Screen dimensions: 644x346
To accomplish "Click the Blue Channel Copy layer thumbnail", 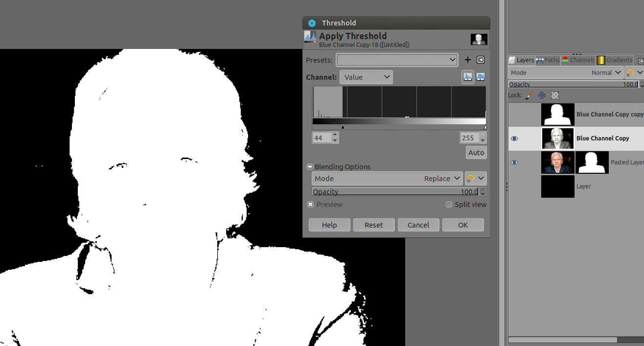I will (558, 138).
